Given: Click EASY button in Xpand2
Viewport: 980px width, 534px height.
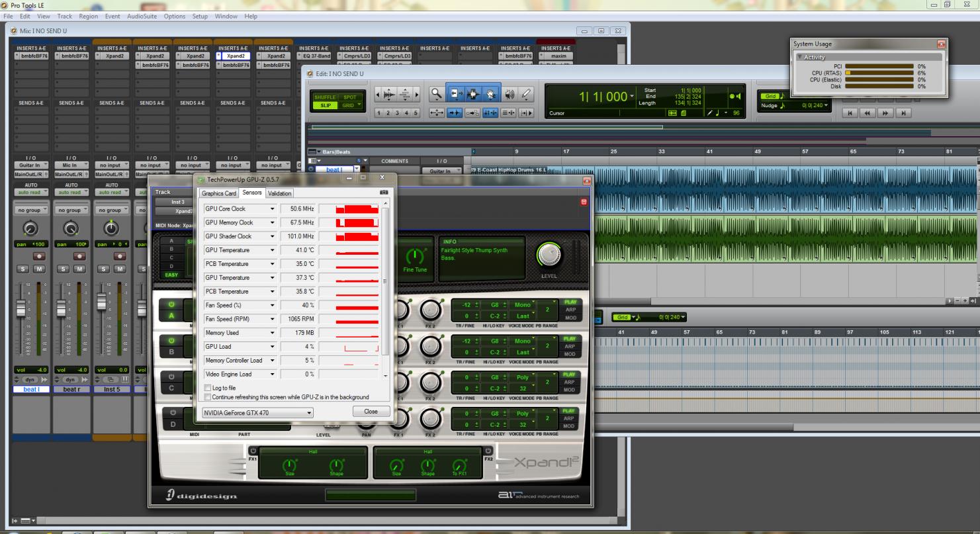Looking at the screenshot, I should [172, 274].
